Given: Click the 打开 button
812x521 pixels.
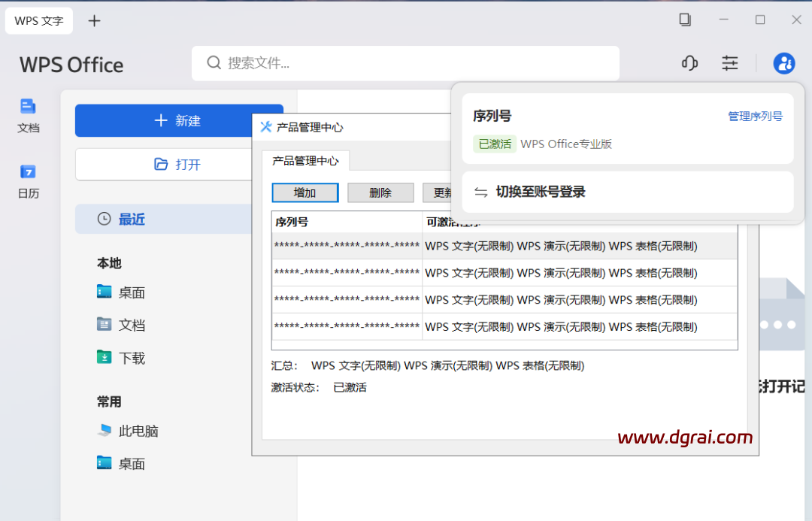Looking at the screenshot, I should pyautogui.click(x=179, y=164).
